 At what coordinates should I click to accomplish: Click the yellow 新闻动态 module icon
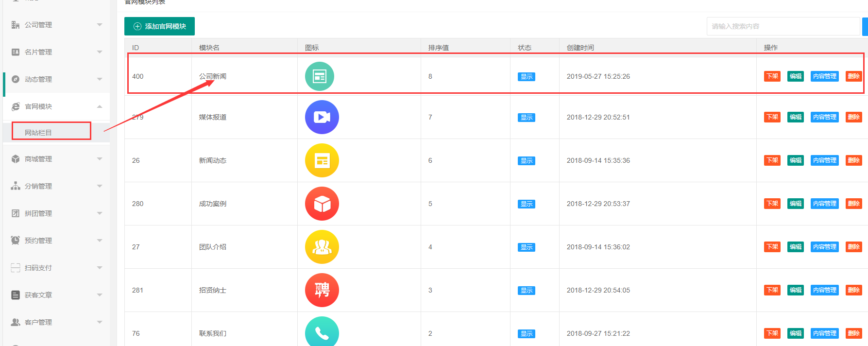[322, 160]
